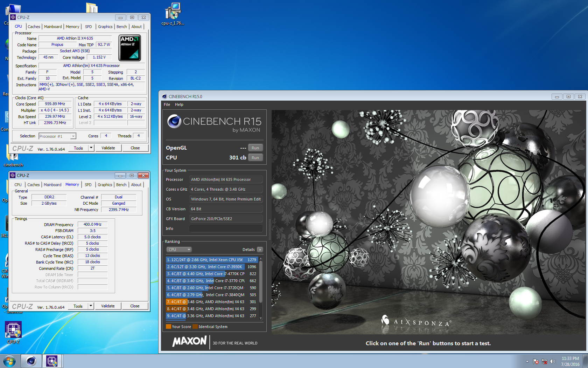
Task: Select ranking row 3 Core i7-4770K
Action: point(212,274)
